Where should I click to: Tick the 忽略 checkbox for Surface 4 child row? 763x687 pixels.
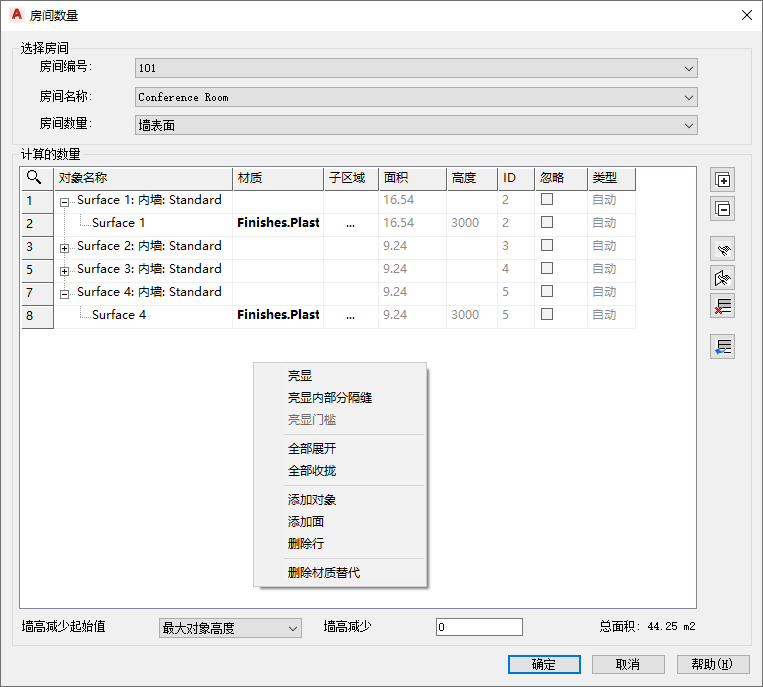547,314
